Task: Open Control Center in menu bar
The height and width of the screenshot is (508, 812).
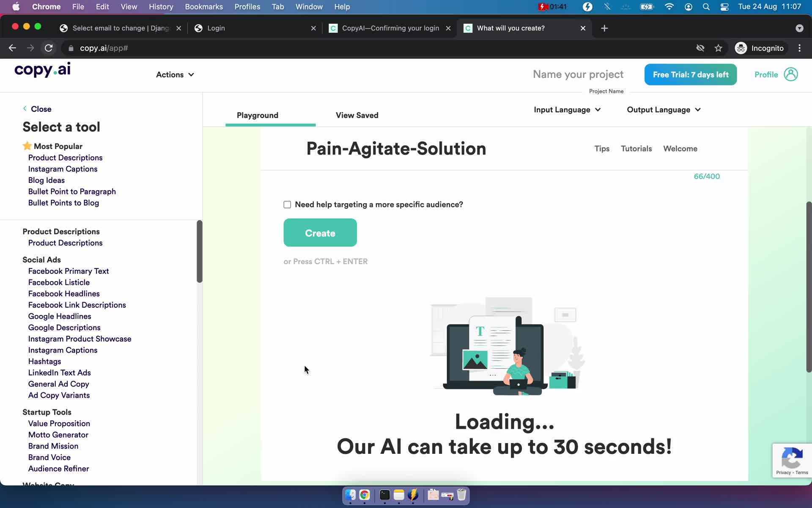Action: [x=724, y=7]
